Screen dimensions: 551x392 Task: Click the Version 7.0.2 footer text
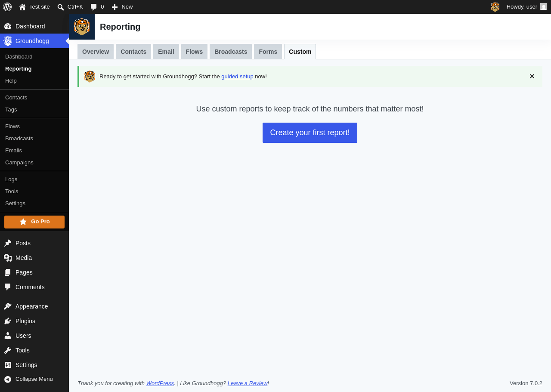526,383
